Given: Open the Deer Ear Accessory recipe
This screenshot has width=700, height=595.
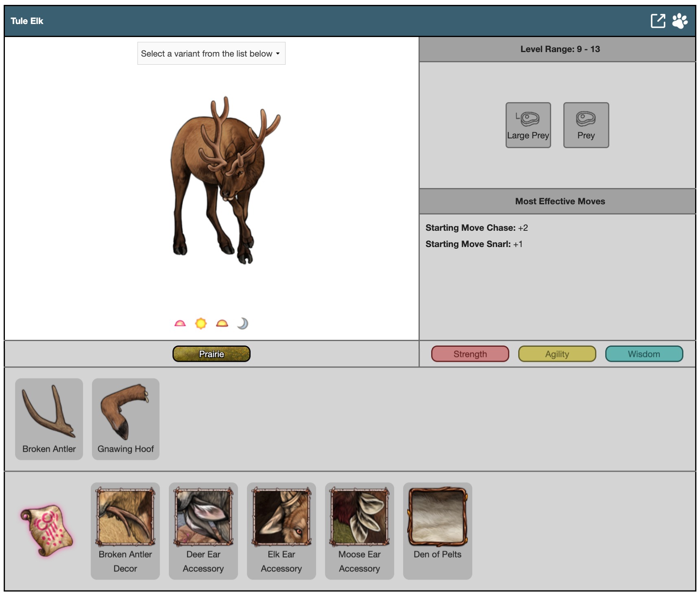Looking at the screenshot, I should (203, 531).
